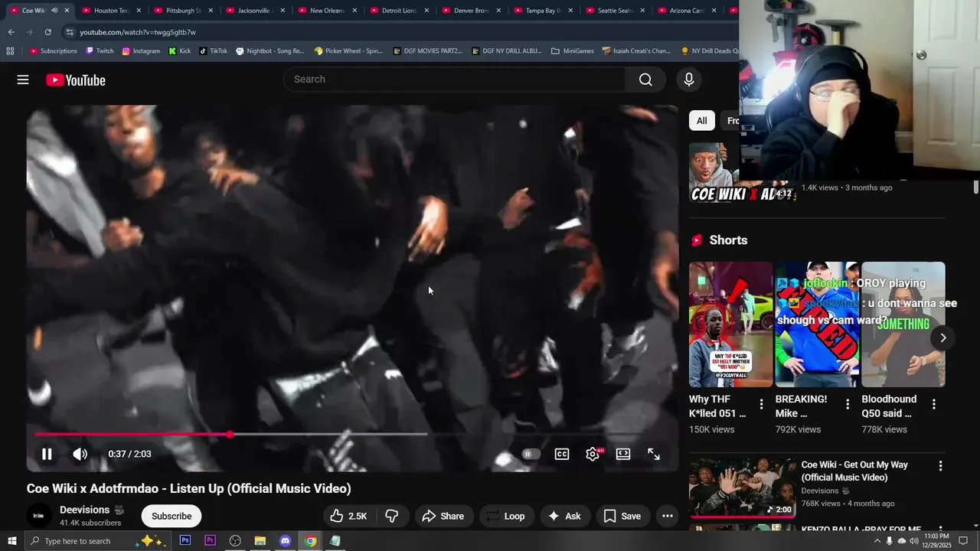Mute the tab via the Coe Wiki tab speaker icon
980x551 pixels.
click(x=54, y=11)
